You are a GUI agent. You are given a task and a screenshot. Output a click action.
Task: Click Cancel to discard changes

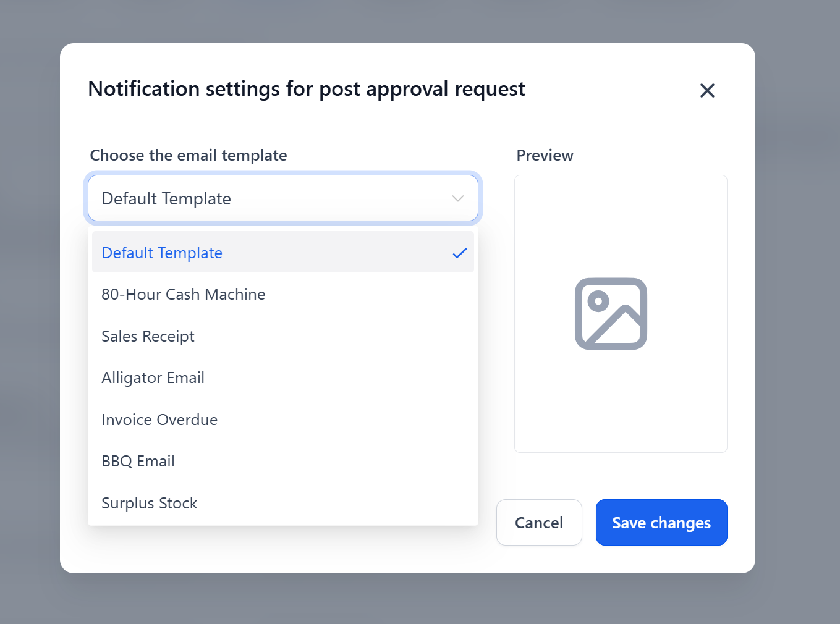(x=538, y=522)
